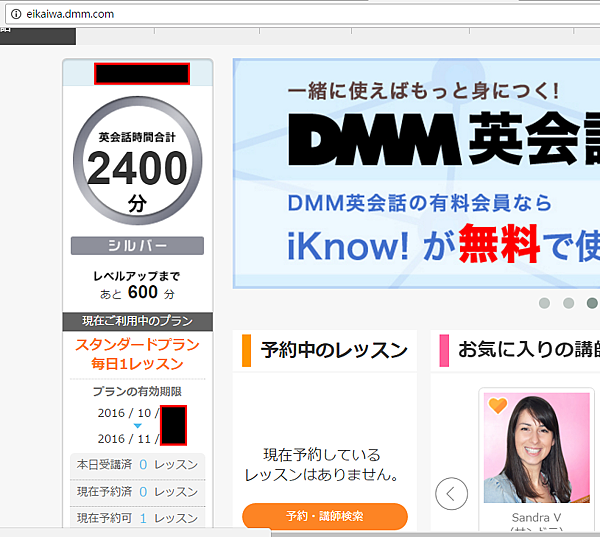Click the orange heart favorite icon on Sandra V

[497, 405]
